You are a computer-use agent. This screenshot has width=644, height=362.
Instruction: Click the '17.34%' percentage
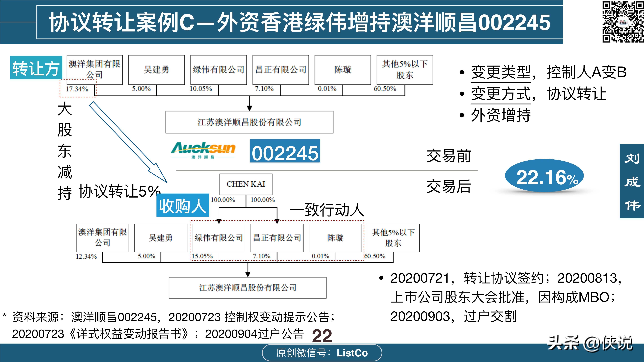(x=77, y=89)
